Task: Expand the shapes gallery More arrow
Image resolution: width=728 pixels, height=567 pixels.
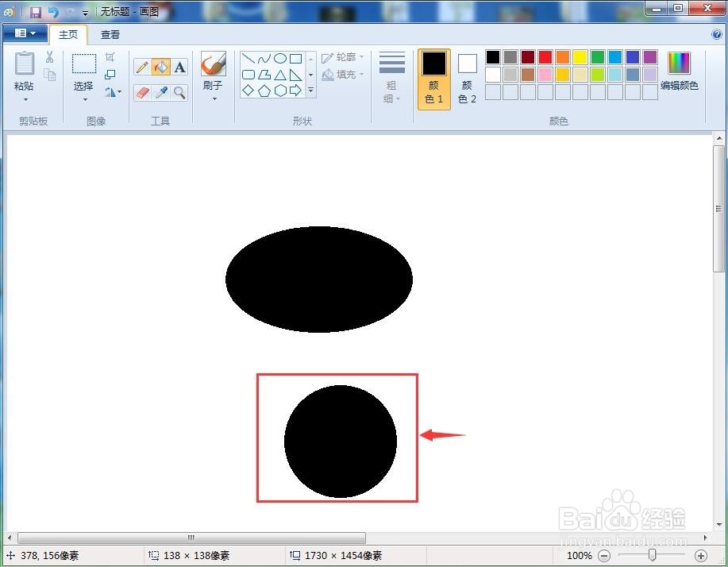Action: 311,91
